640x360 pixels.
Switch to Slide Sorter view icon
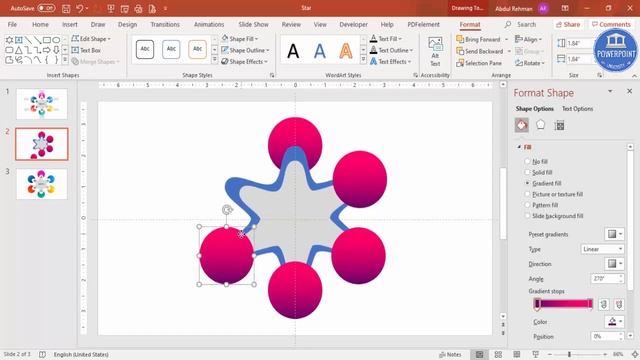point(498,354)
